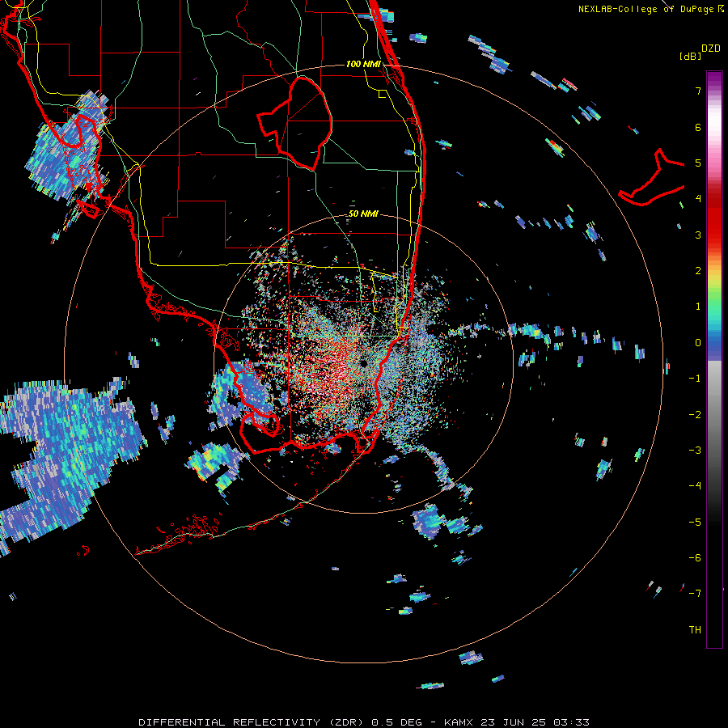Viewport: 728px width, 728px height.
Task: Click the -1 value on color scale
Action: point(695,379)
